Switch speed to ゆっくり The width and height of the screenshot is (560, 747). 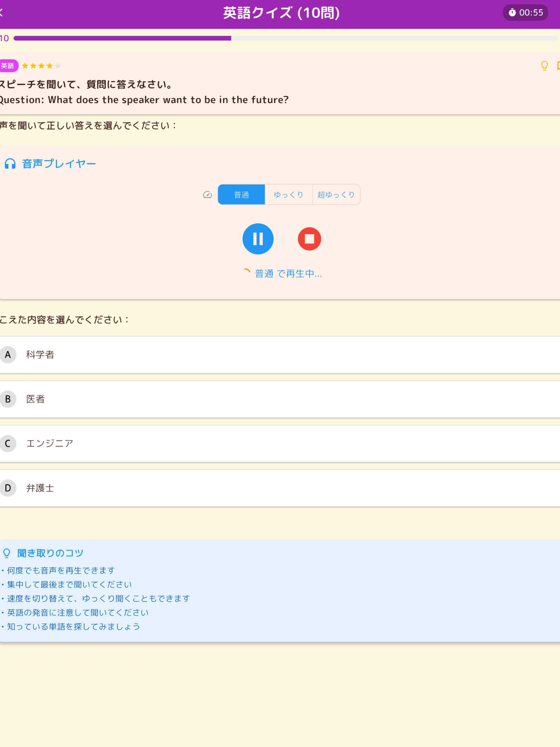289,195
